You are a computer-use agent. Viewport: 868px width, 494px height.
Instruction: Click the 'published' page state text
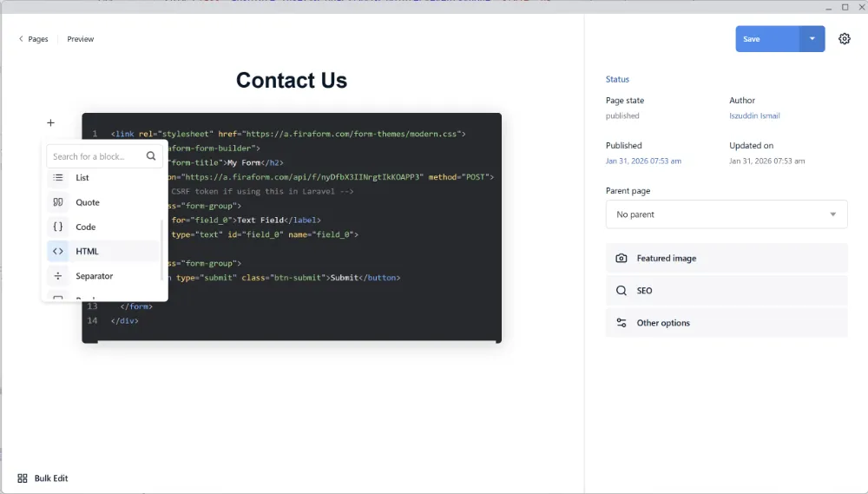pyautogui.click(x=622, y=115)
